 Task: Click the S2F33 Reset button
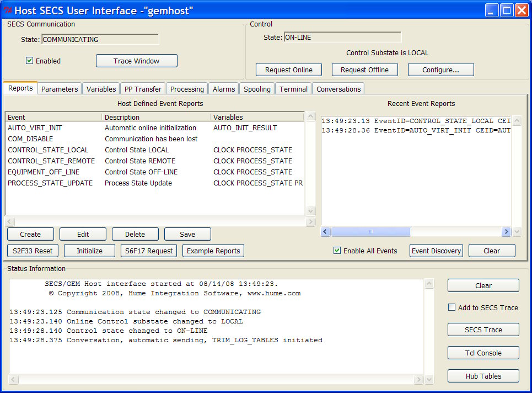point(33,251)
